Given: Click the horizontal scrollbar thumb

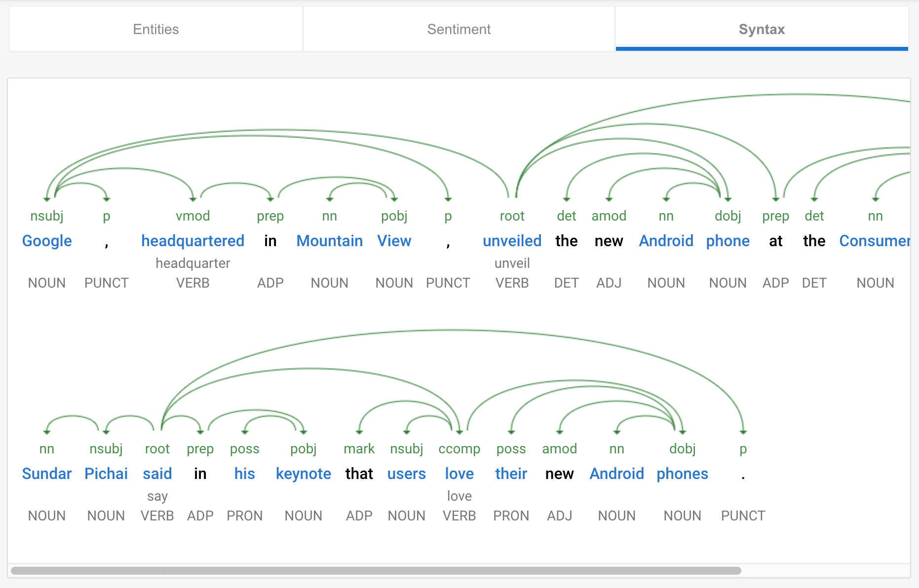Looking at the screenshot, I should tap(376, 571).
